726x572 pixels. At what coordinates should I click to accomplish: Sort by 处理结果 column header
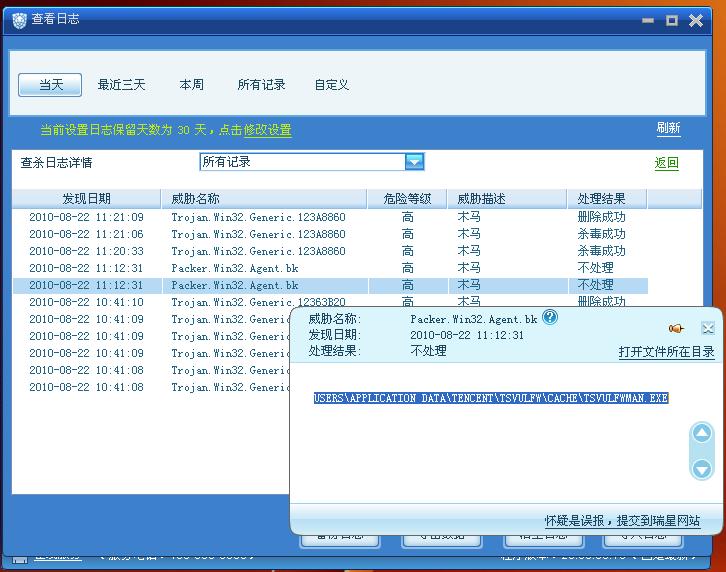607,199
